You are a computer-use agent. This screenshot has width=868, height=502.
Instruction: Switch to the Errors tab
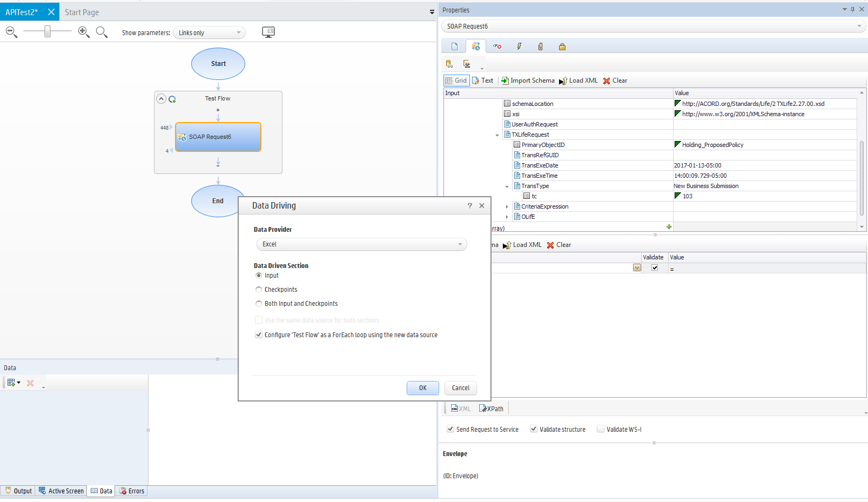(x=132, y=491)
